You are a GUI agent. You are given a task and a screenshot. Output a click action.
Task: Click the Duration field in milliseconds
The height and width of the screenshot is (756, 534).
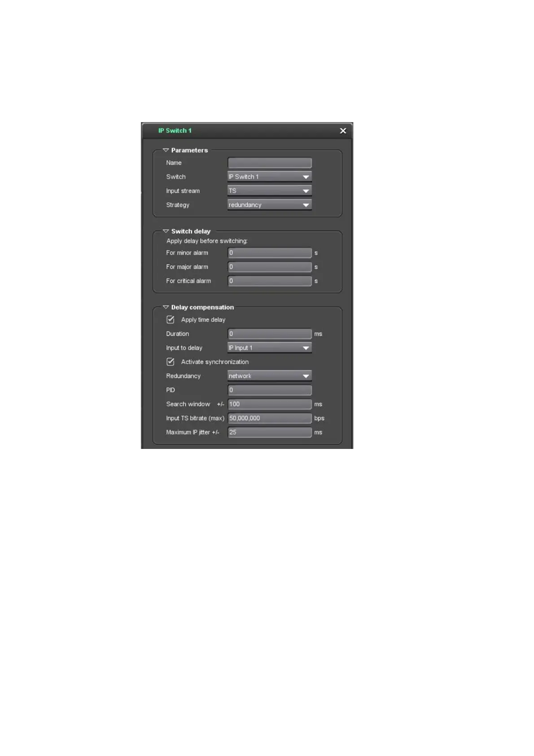pyautogui.click(x=270, y=334)
